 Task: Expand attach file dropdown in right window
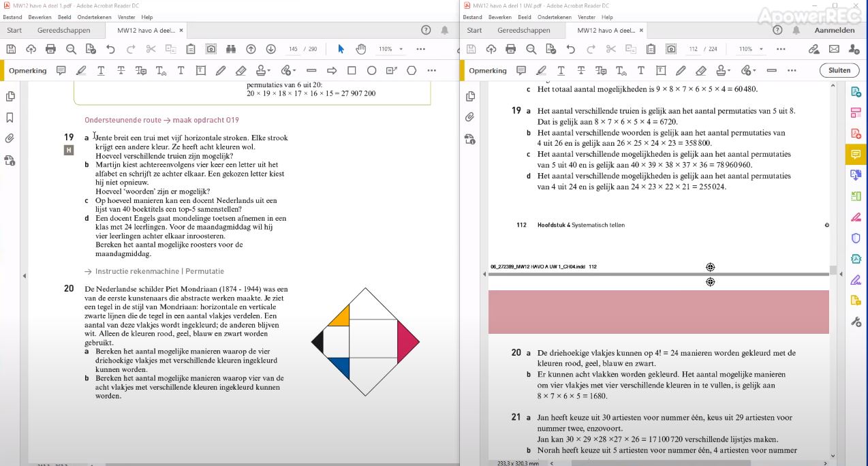click(x=753, y=70)
